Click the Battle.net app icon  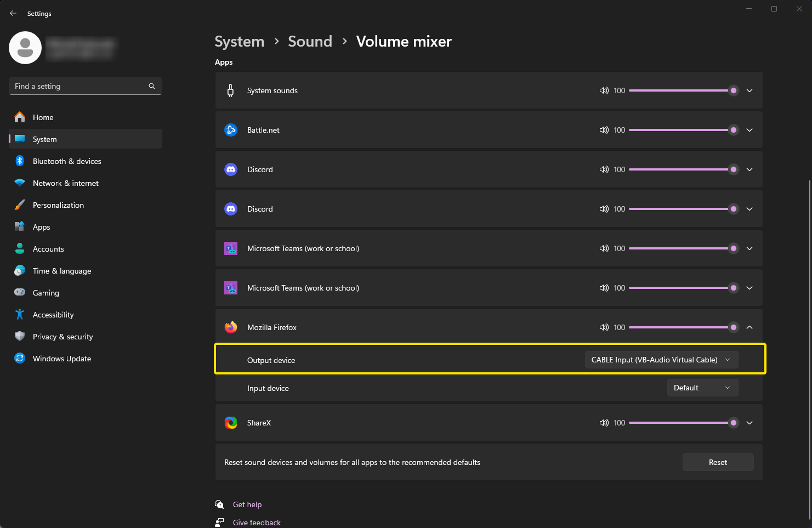[231, 130]
